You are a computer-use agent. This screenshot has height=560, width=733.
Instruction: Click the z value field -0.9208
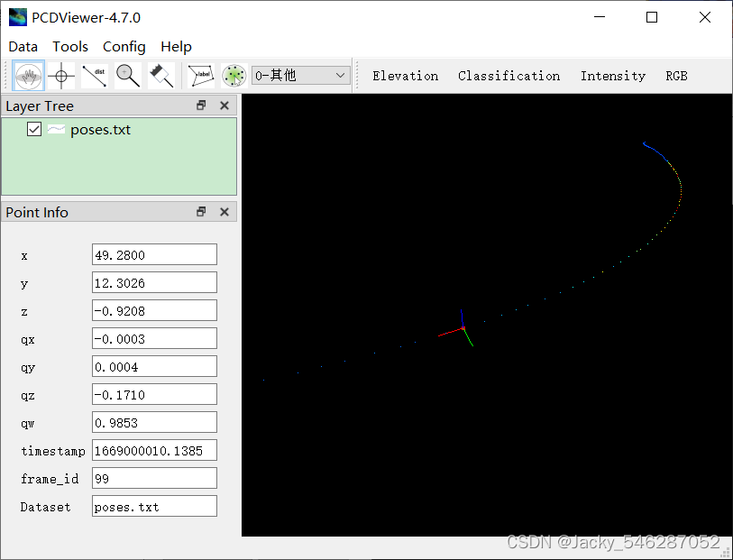(x=154, y=311)
